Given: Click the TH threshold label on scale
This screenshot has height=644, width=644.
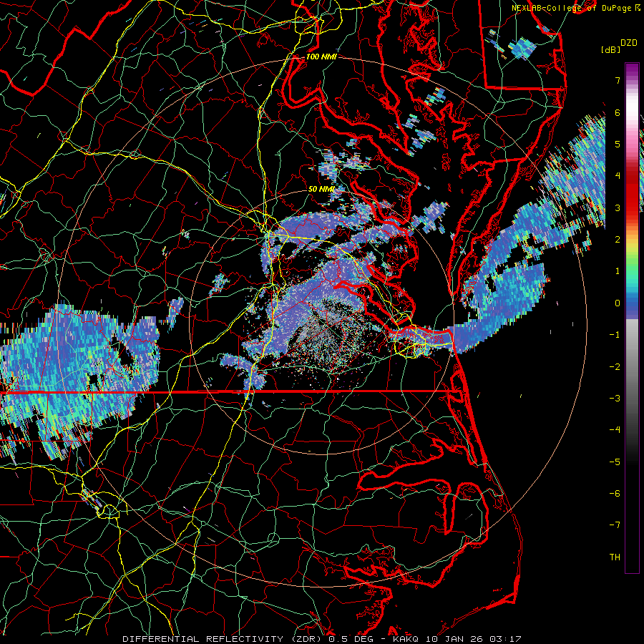Looking at the screenshot, I should [x=615, y=557].
